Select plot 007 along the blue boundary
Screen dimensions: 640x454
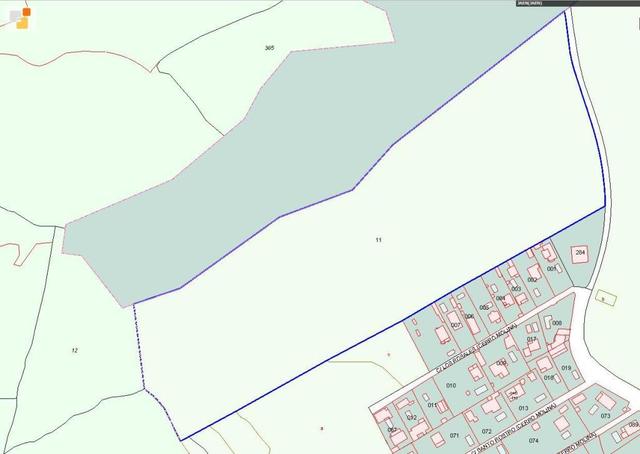[455, 325]
